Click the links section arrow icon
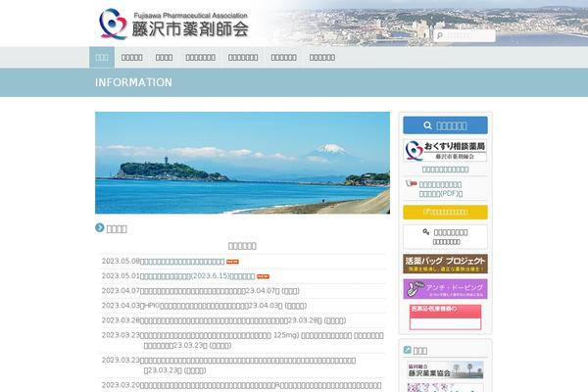This screenshot has height=392, width=588. [408, 350]
